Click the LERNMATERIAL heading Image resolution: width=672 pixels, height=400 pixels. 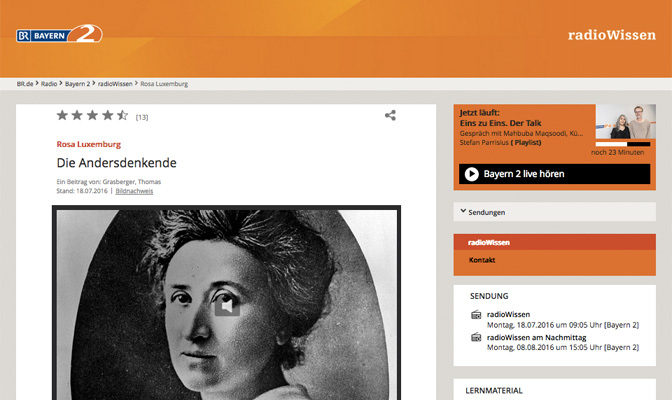[494, 390]
